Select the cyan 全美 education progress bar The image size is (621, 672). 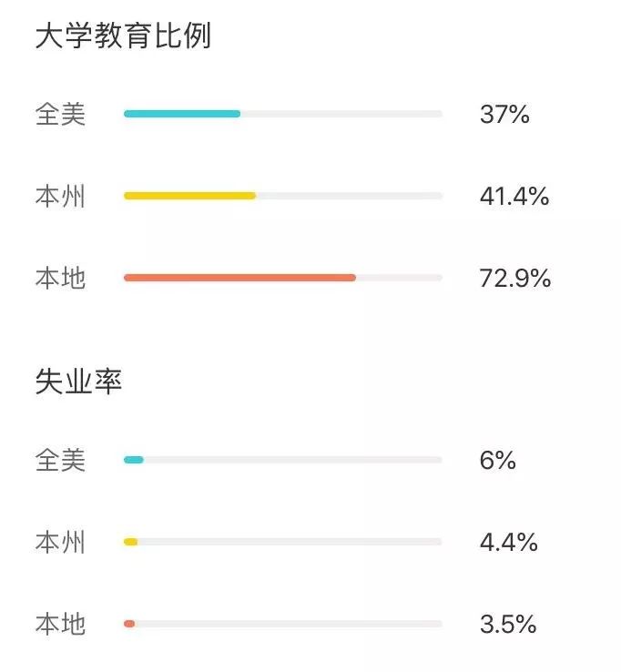coord(283,114)
